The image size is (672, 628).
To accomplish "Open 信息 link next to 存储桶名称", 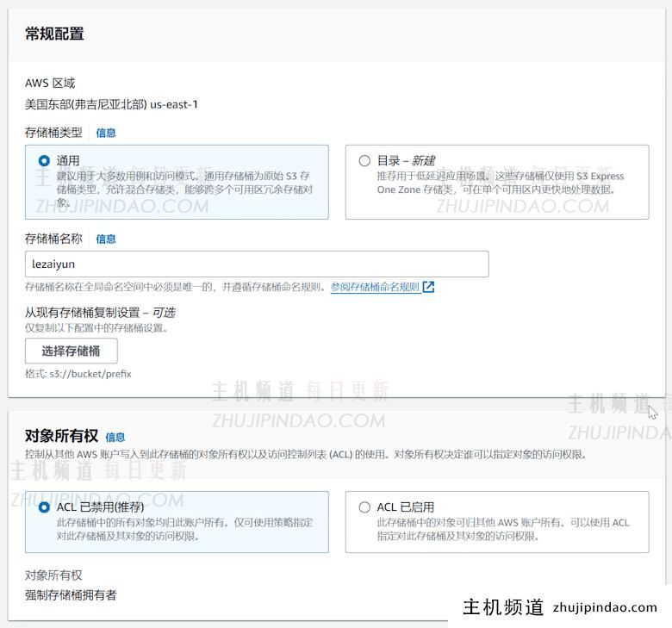I will pos(105,239).
